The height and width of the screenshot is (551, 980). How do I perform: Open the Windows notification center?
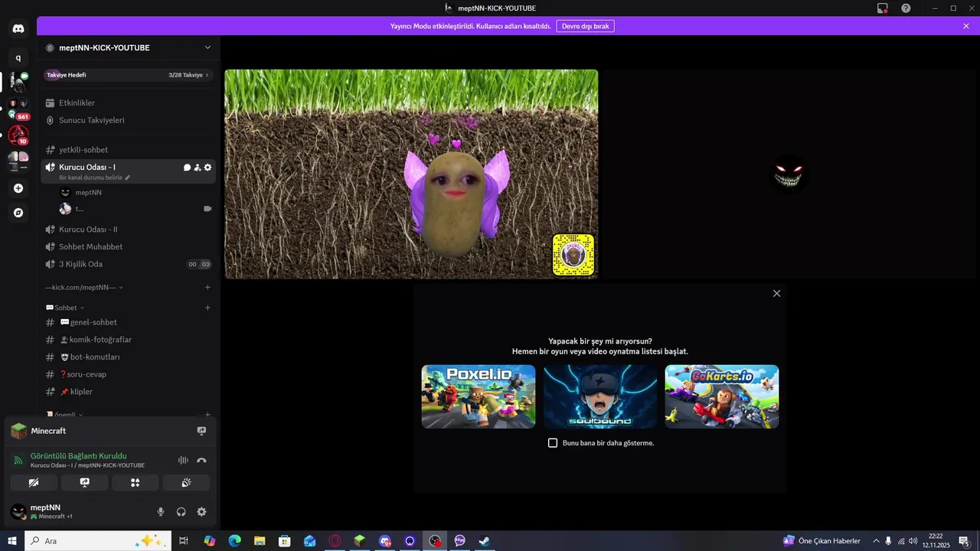pos(964,541)
